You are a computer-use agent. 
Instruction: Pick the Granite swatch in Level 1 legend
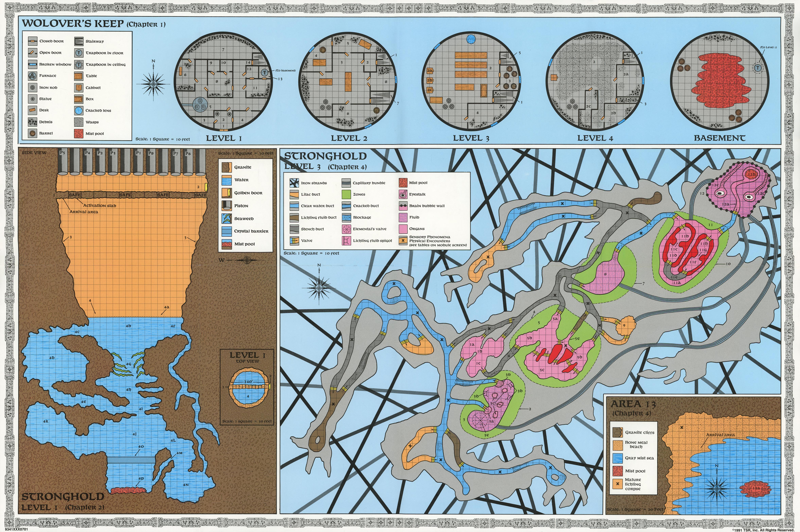point(227,167)
